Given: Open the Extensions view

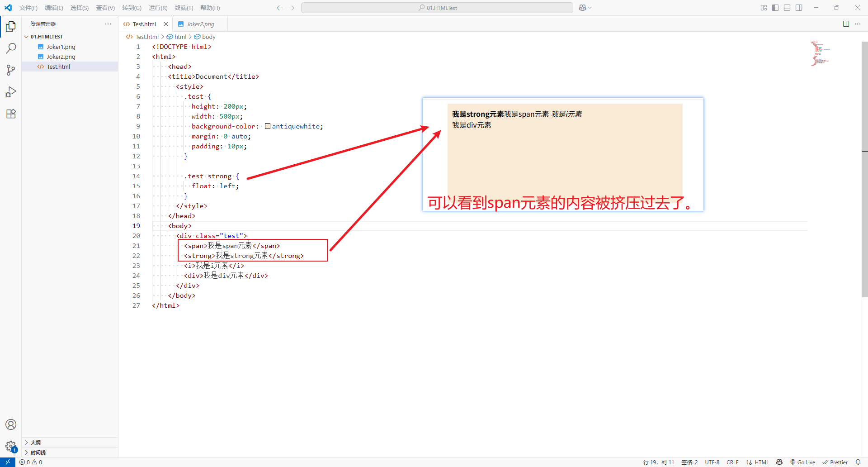Looking at the screenshot, I should 11,114.
